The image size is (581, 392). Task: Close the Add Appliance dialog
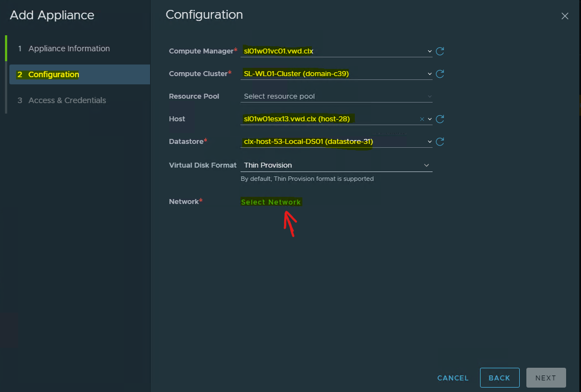(564, 16)
